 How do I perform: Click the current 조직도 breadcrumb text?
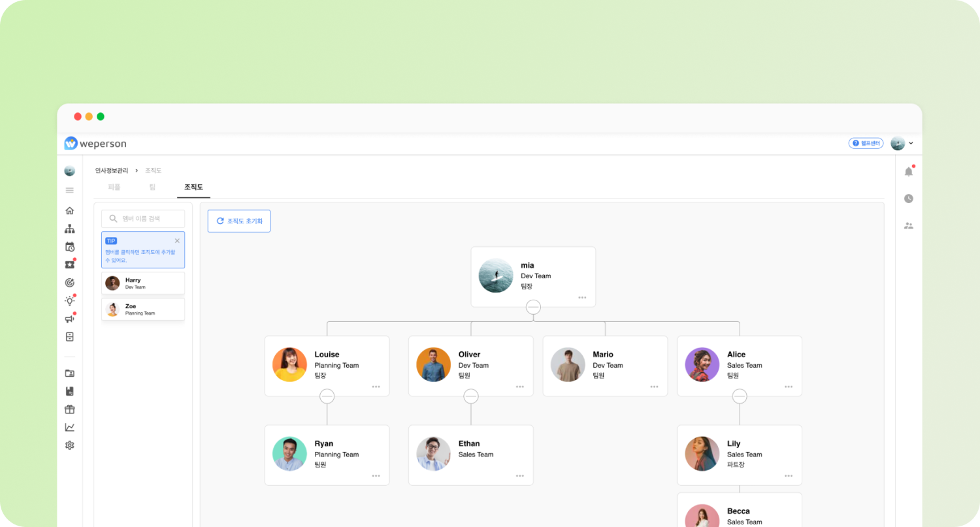point(153,170)
